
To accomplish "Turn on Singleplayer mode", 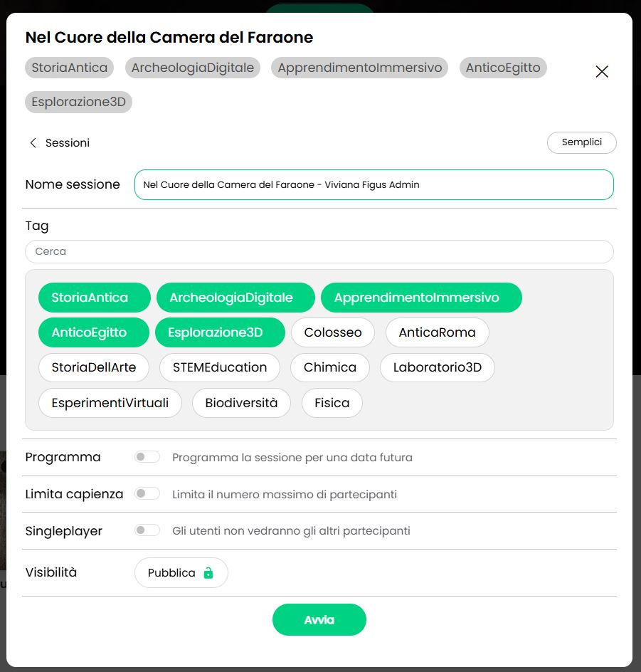I will click(147, 530).
